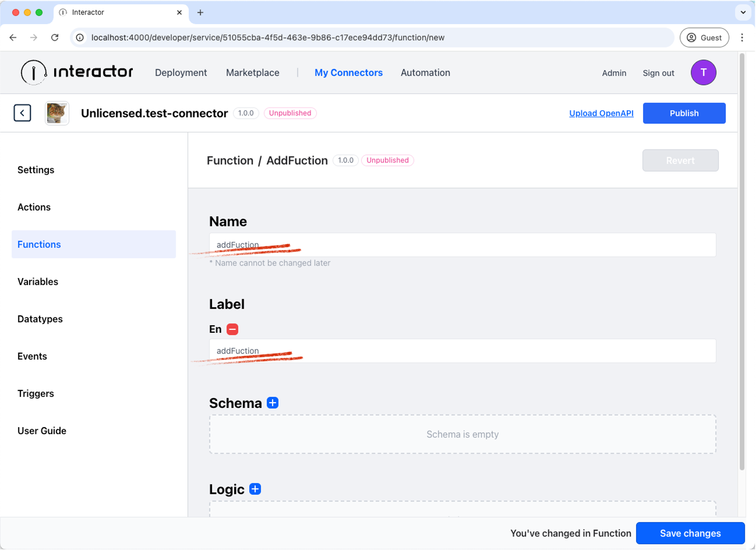Click the function Unpublished status badge
This screenshot has height=550, width=756.
[x=388, y=160]
